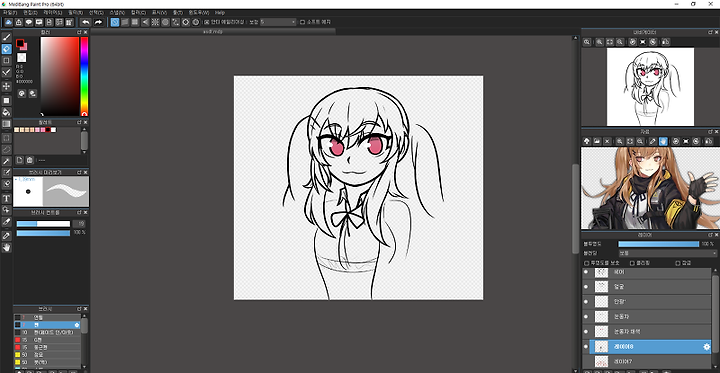Click the brush size slider
The height and width of the screenshot is (373, 720).
[43, 224]
